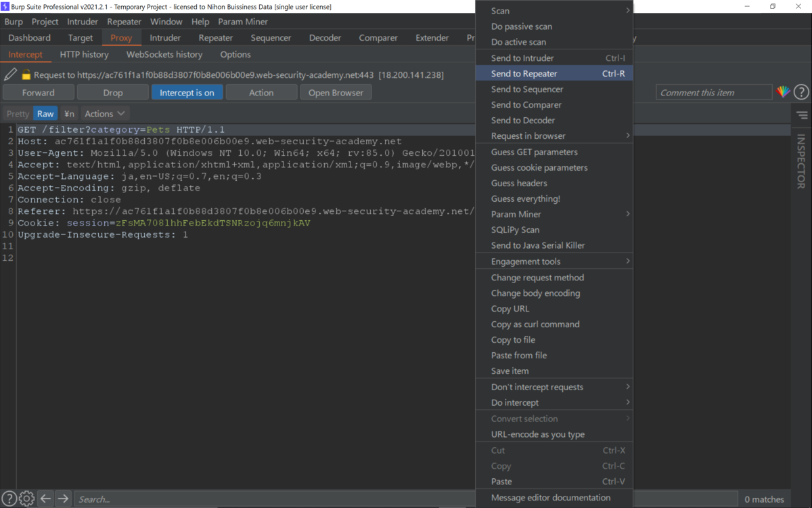
Task: Switch to the Dashboard tab
Action: pos(30,38)
